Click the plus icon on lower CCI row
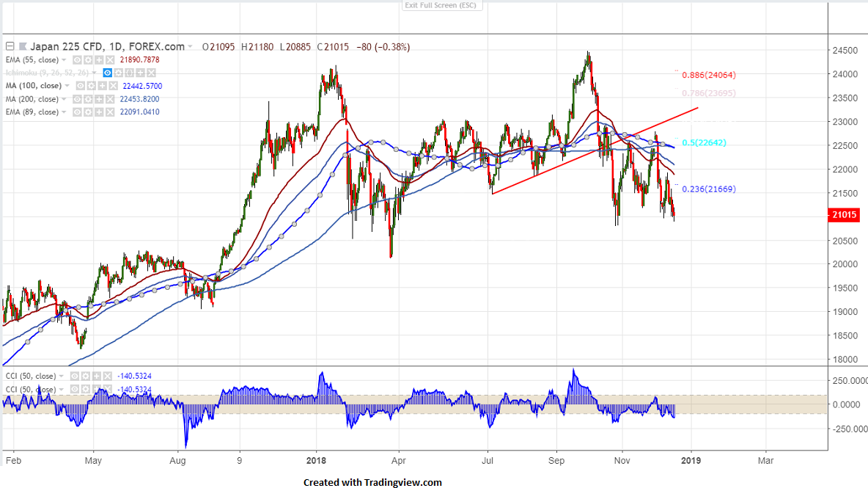868x488 pixels. 96,390
